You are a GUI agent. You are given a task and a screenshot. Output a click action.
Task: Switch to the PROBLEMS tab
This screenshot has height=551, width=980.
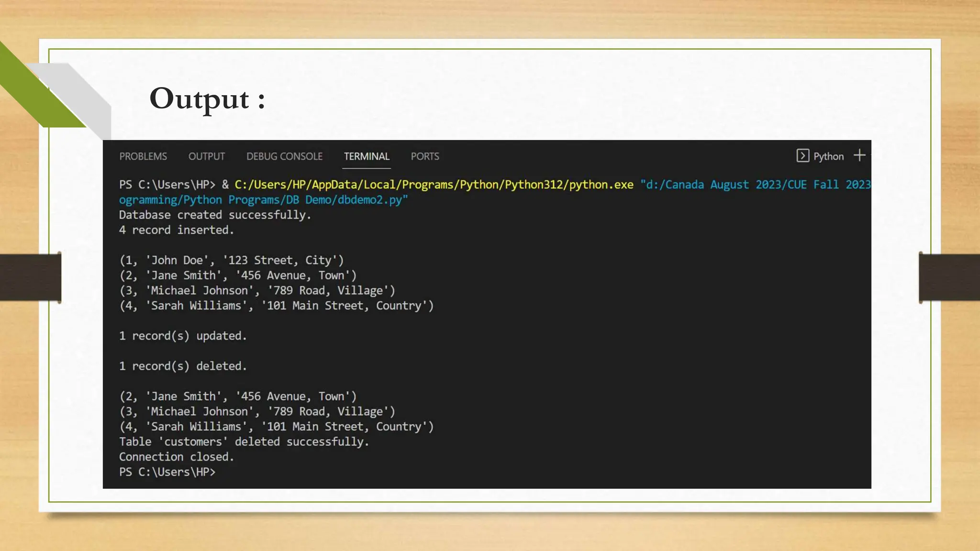point(143,156)
